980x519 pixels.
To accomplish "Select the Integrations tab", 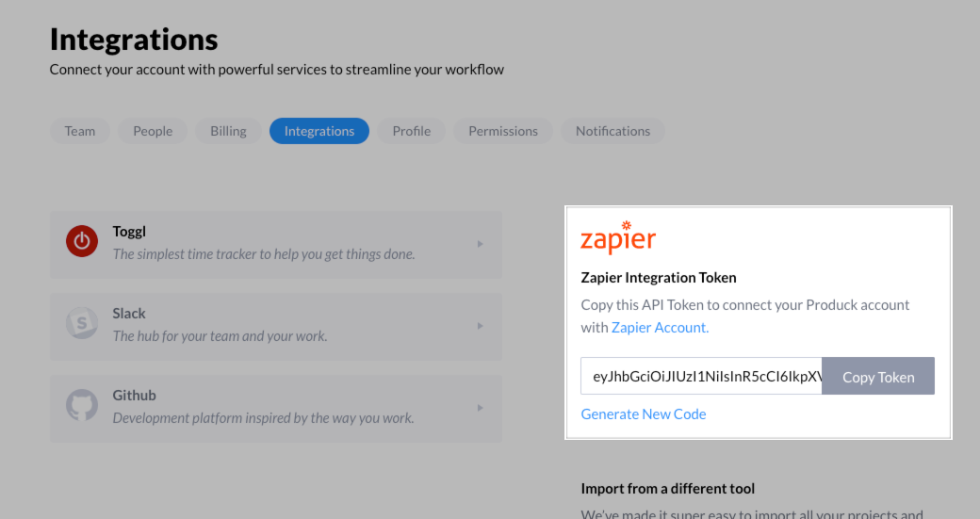I will (x=319, y=131).
